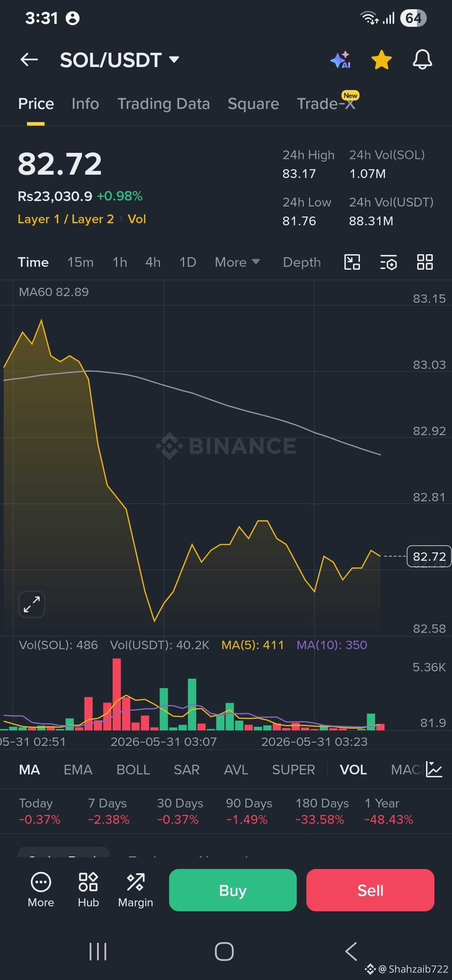Tap the 1 Year -48.43% performance
The image size is (452, 980).
[389, 811]
